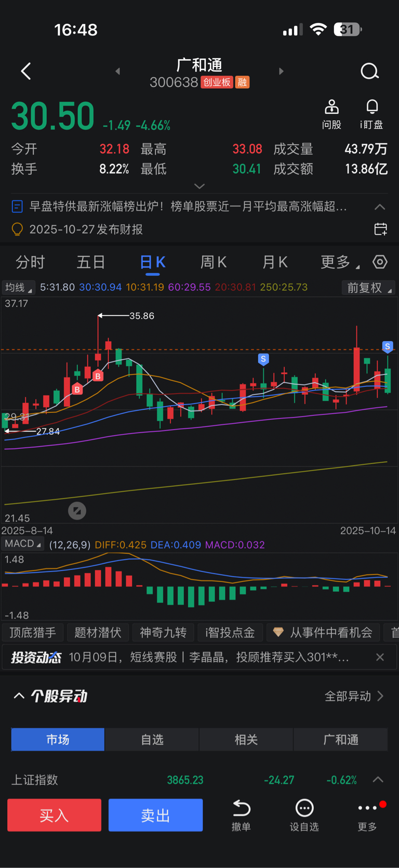Viewport: 399px width, 868px height.
Task: Tap the 35.86 high price label
Action: click(142, 316)
